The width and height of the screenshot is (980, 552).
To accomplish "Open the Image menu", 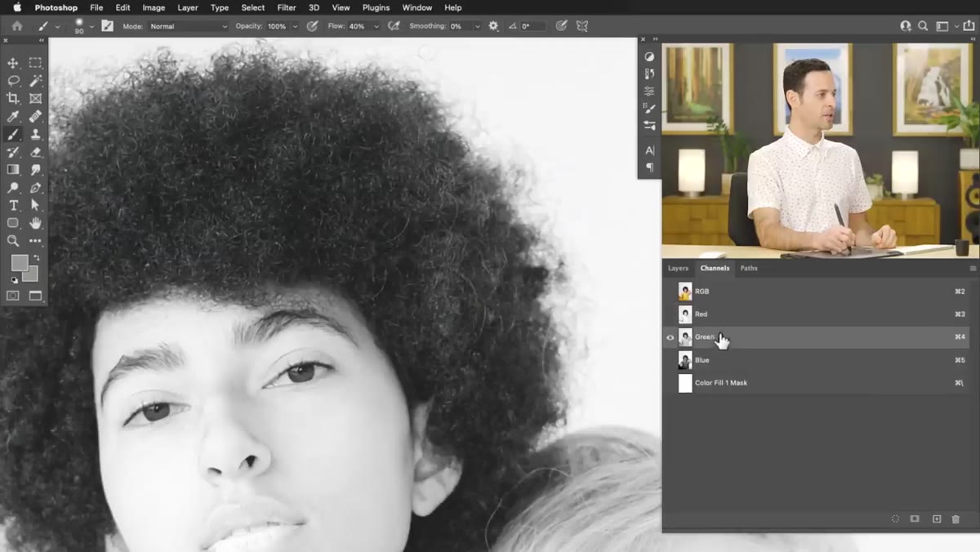I will pyautogui.click(x=154, y=7).
